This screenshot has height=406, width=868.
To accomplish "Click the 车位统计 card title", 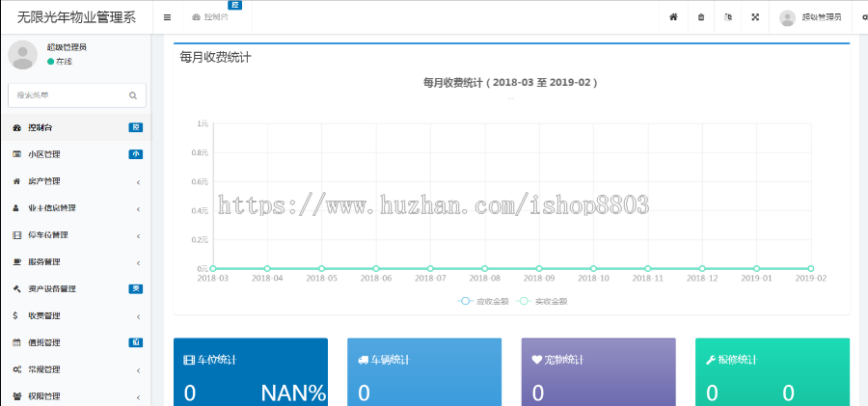I will pyautogui.click(x=217, y=360).
